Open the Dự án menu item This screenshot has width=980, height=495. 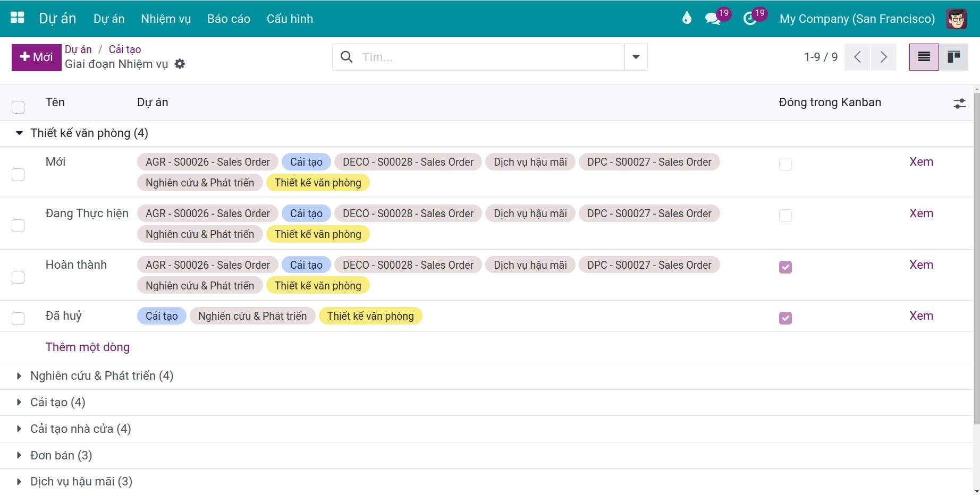tap(109, 19)
